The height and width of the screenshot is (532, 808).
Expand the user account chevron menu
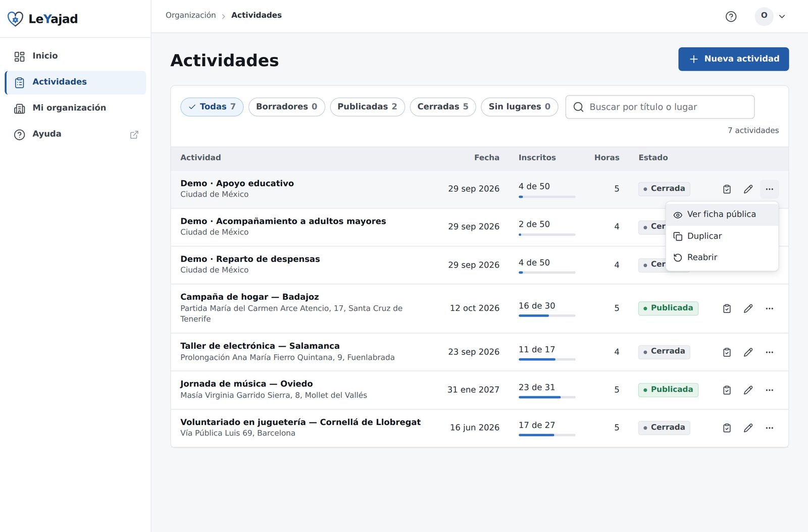click(x=782, y=17)
